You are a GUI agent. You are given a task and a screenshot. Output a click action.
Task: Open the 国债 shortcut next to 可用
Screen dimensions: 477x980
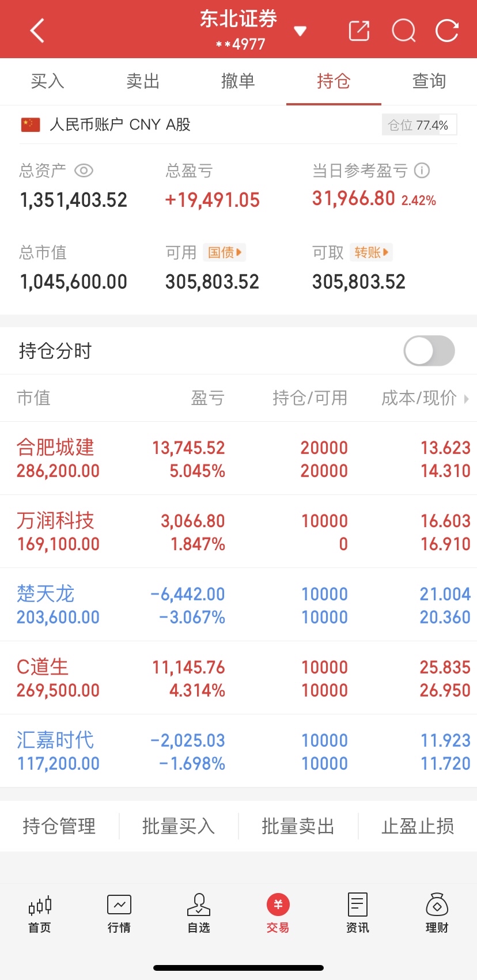tap(225, 252)
